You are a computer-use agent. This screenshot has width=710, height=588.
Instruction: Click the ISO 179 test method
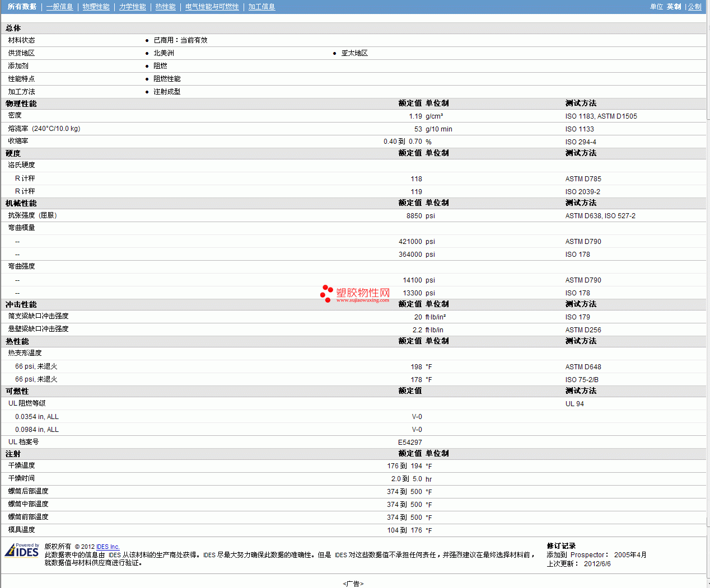(x=577, y=317)
